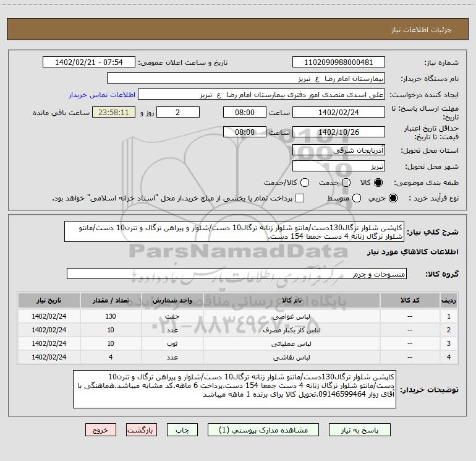Screen dimensions: 476x461
Task: Click the شماره نیاز field 1102090988000481
Action: pyautogui.click(x=339, y=62)
